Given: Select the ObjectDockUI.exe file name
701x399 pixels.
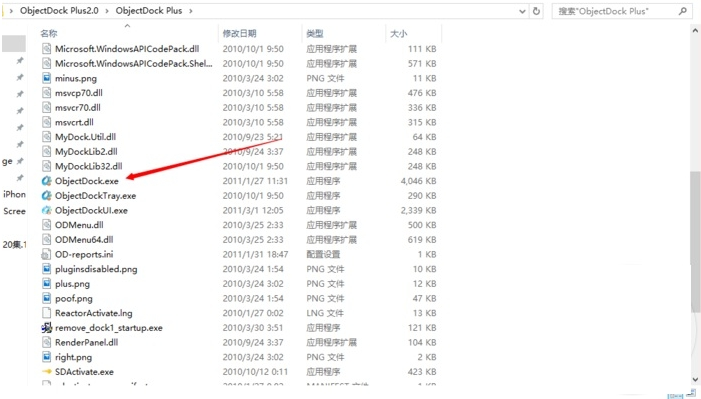Looking at the screenshot, I should pyautogui.click(x=91, y=210).
